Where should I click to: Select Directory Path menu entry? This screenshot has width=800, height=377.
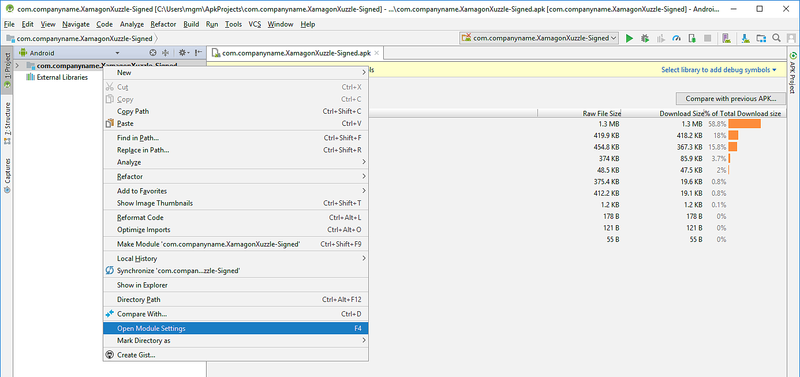235,299
